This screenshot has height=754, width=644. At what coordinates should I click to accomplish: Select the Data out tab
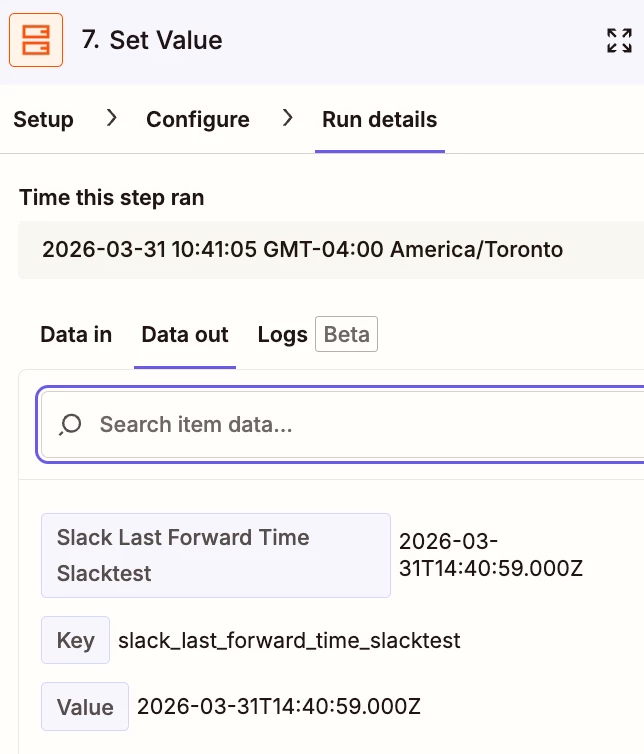[185, 334]
